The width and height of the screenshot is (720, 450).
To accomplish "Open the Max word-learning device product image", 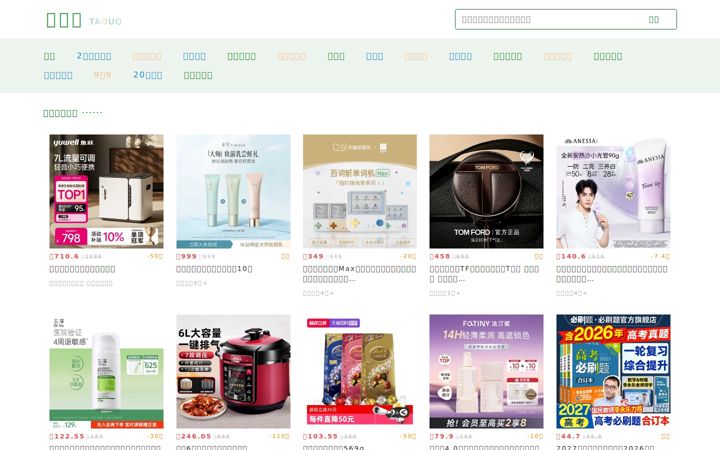I will [360, 191].
